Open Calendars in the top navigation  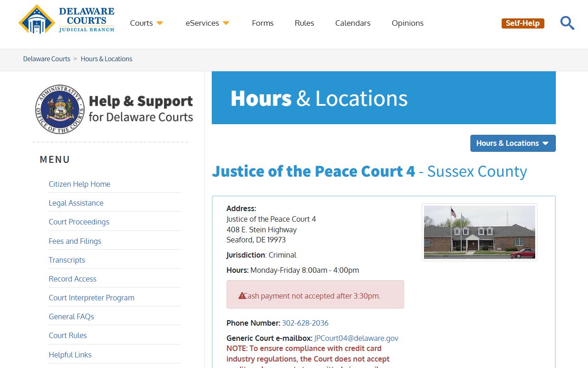[353, 23]
